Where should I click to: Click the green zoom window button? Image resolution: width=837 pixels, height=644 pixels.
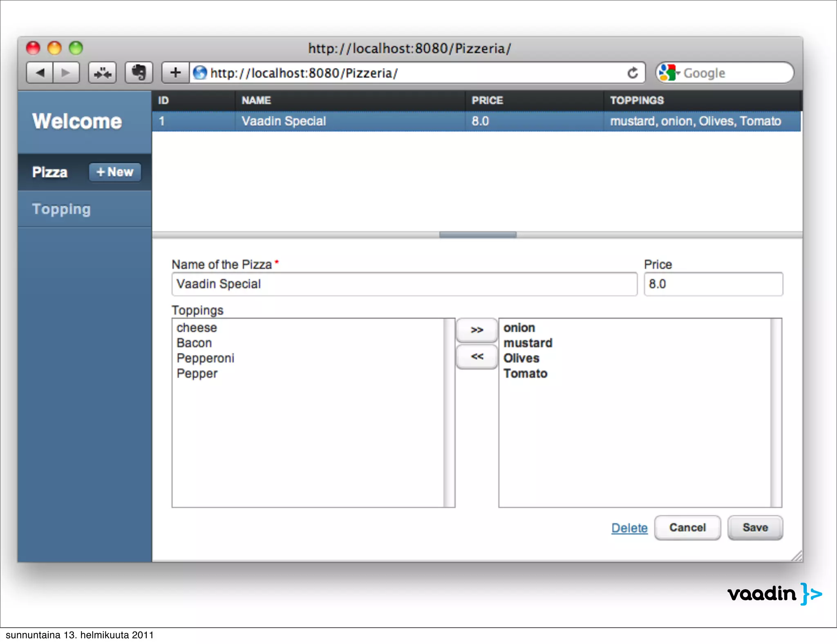point(76,48)
